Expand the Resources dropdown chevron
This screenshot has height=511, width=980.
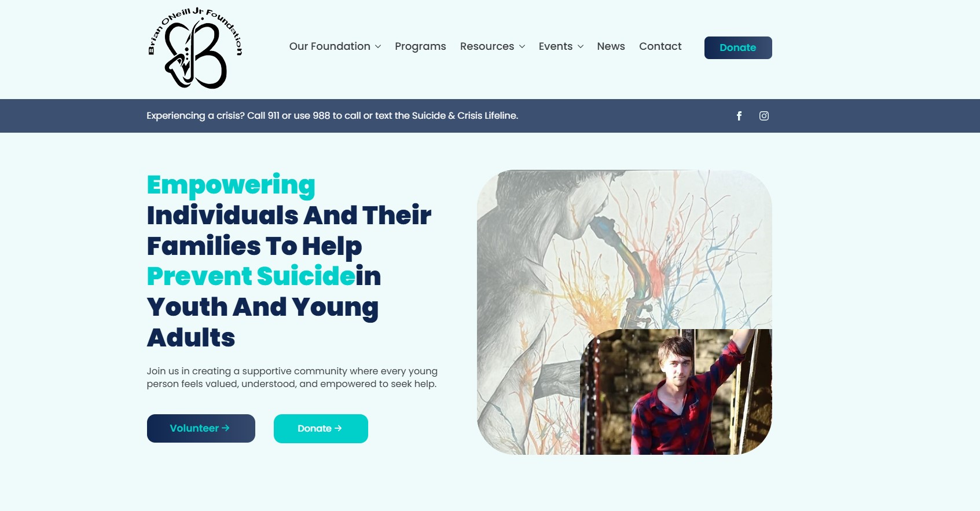click(x=522, y=47)
